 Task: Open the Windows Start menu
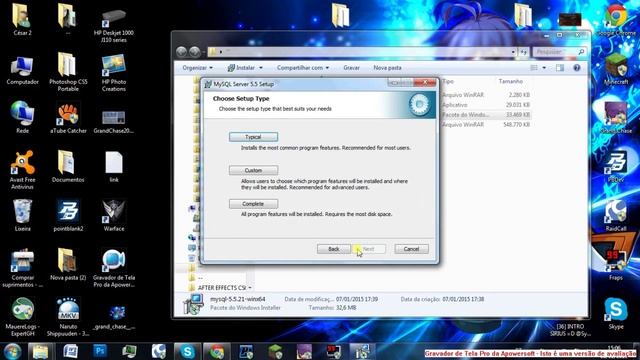coord(12,351)
